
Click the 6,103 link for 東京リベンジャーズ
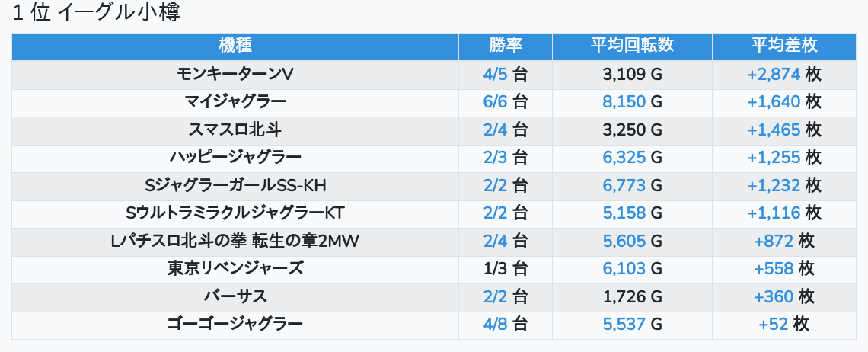[624, 268]
